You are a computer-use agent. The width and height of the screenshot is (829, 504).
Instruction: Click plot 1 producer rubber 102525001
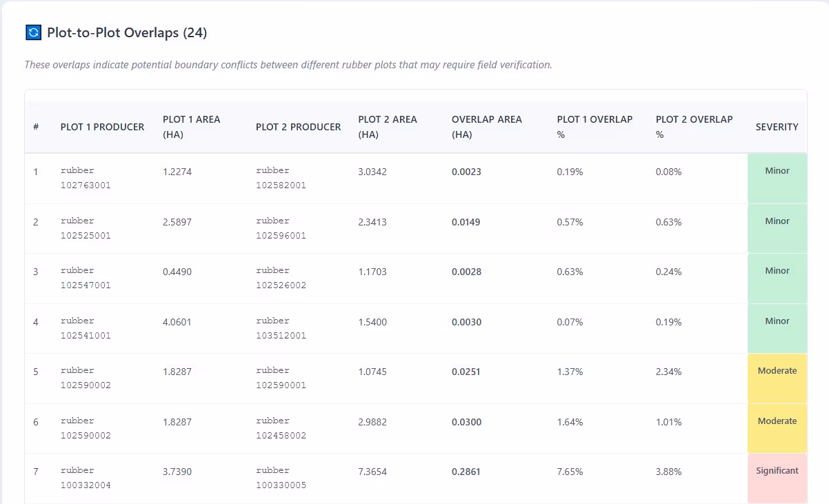pos(86,228)
